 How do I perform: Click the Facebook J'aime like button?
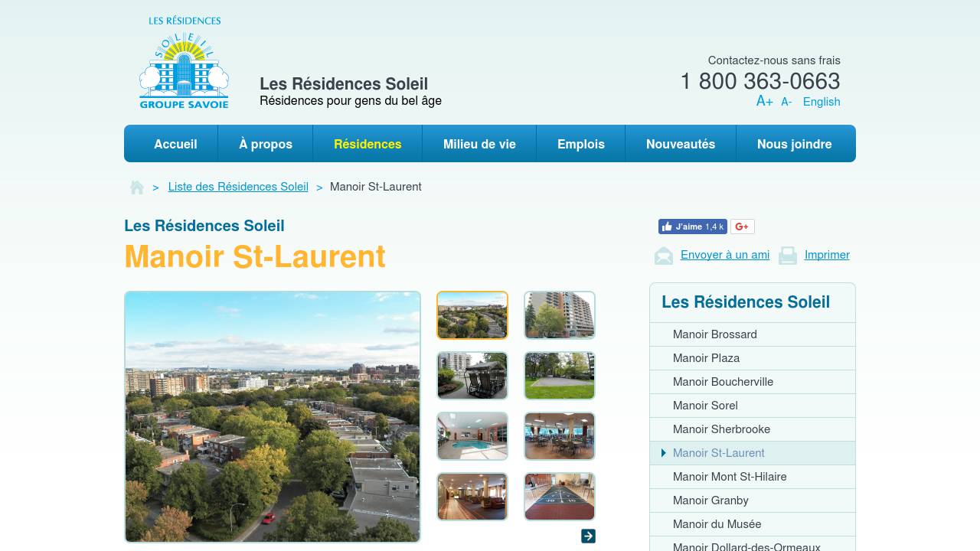click(692, 227)
